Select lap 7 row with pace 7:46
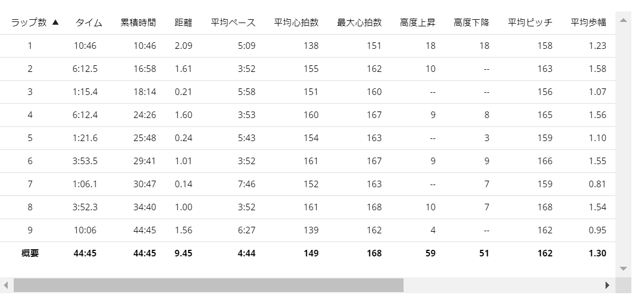 pyautogui.click(x=307, y=184)
